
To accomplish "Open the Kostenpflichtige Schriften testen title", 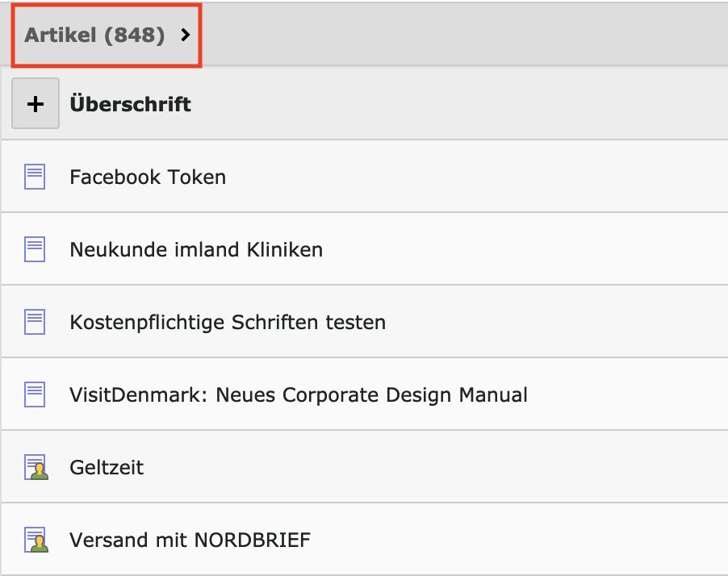I will click(x=228, y=322).
